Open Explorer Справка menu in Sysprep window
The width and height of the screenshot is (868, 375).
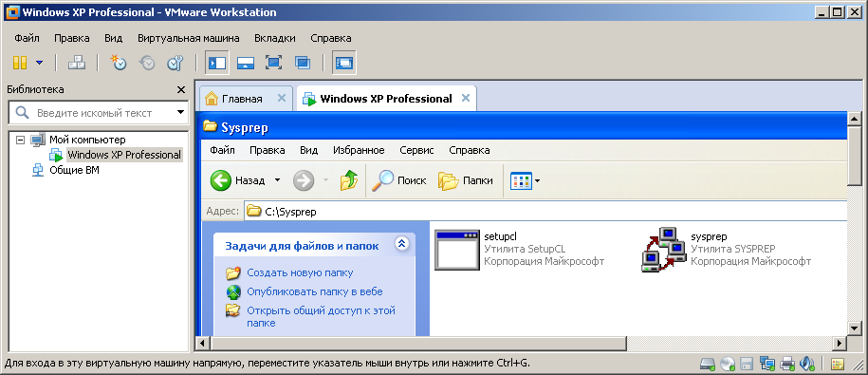[470, 150]
